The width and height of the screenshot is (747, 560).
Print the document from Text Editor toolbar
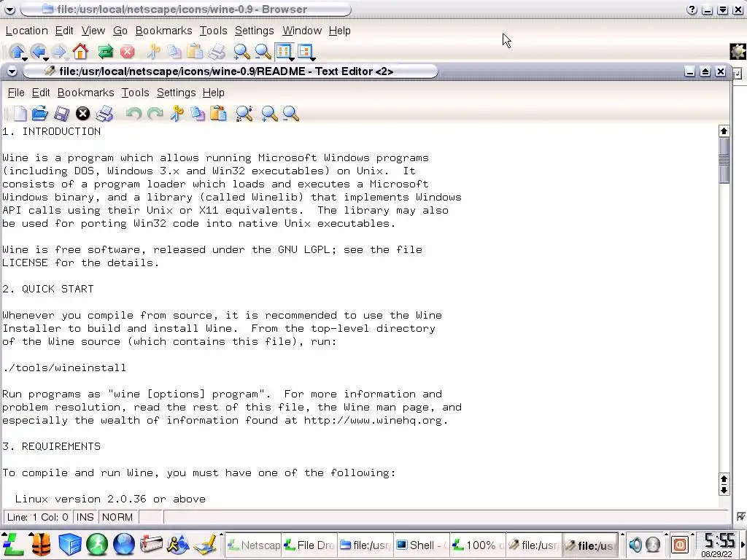[104, 114]
